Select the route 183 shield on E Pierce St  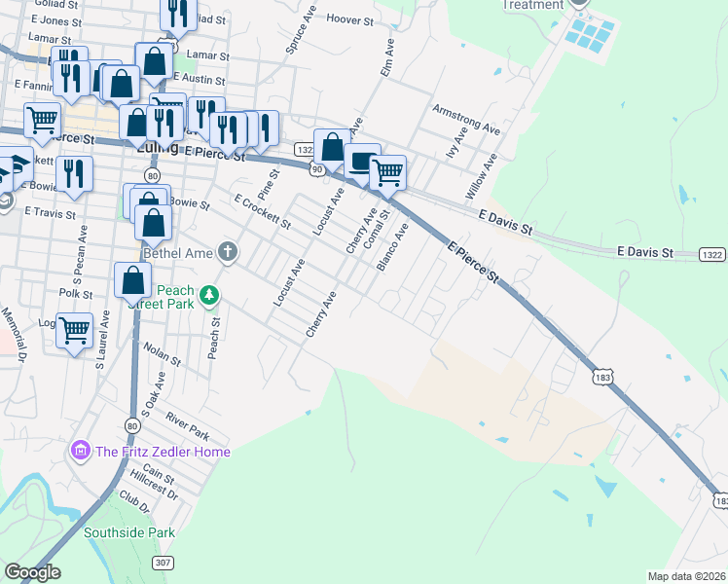pyautogui.click(x=602, y=378)
